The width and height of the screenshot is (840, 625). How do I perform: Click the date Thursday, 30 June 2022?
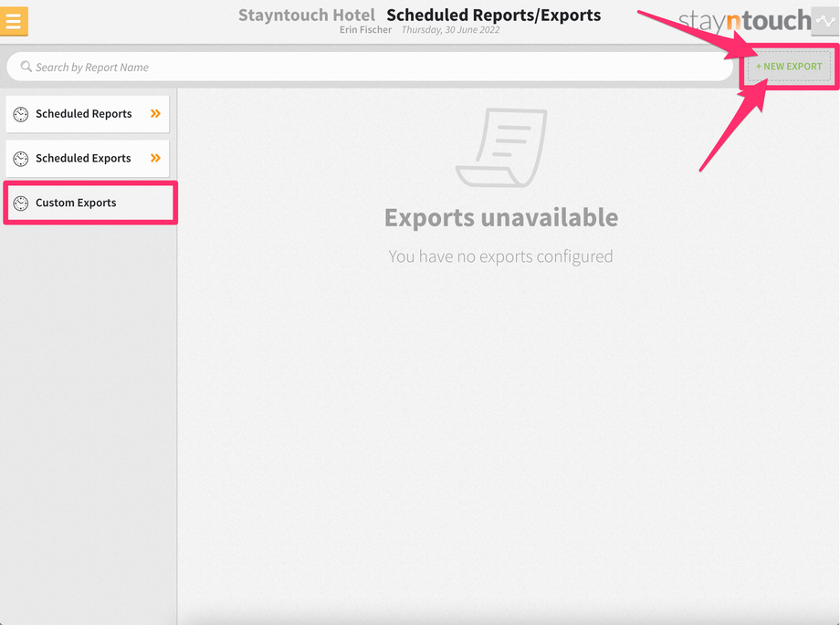point(450,30)
